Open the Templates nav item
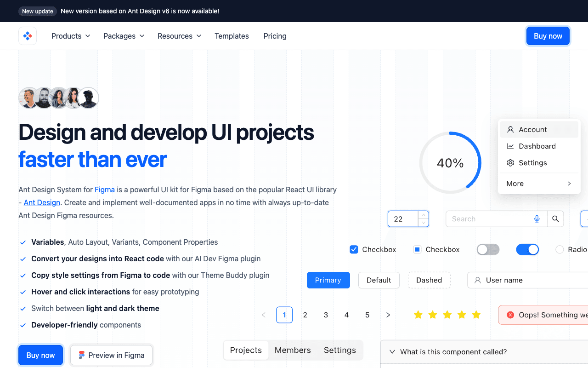This screenshot has width=588, height=368. coord(232,36)
